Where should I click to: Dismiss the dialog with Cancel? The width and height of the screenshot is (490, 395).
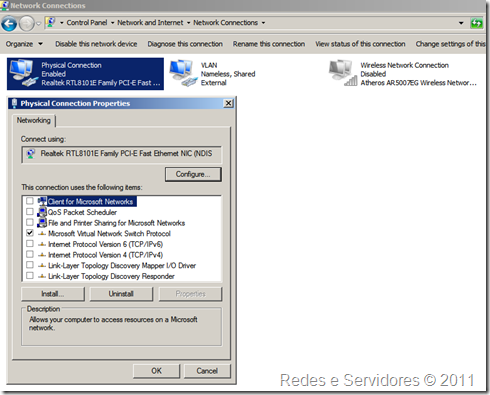pos(207,371)
